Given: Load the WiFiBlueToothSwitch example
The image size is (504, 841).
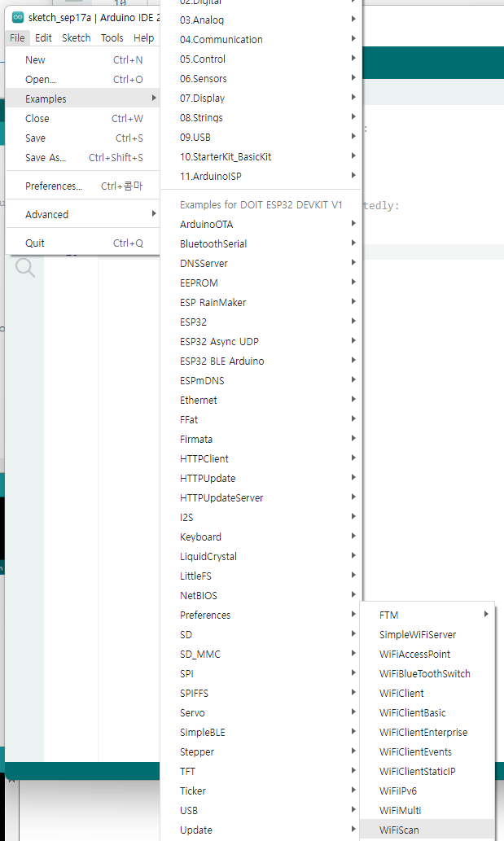Looking at the screenshot, I should [427, 673].
